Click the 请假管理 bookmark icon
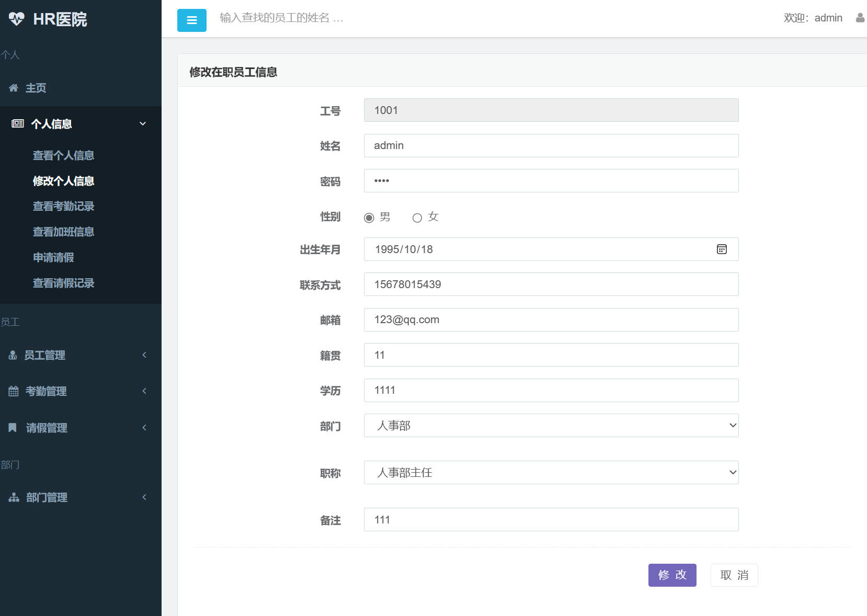 [12, 427]
